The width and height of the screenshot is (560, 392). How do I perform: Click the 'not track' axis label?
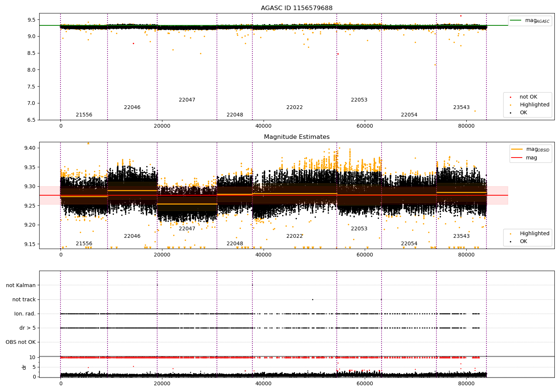point(24,299)
